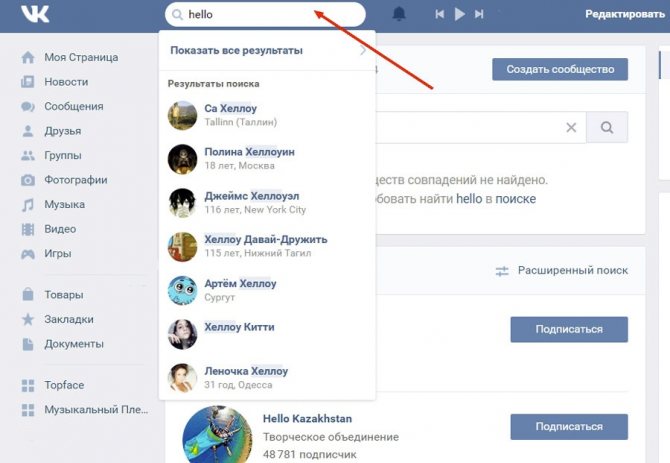Click chat bubble icon beside Сообщения
The height and width of the screenshot is (463, 670).
point(28,106)
